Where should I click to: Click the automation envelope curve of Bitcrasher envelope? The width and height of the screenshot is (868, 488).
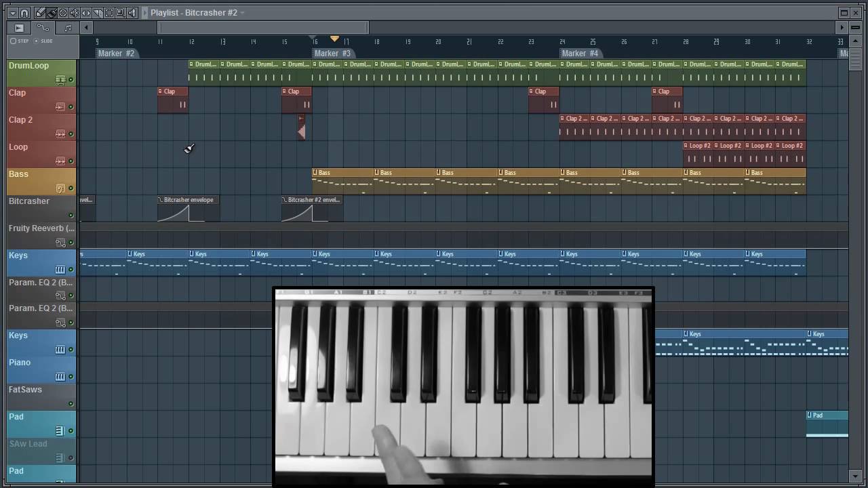tap(180, 213)
